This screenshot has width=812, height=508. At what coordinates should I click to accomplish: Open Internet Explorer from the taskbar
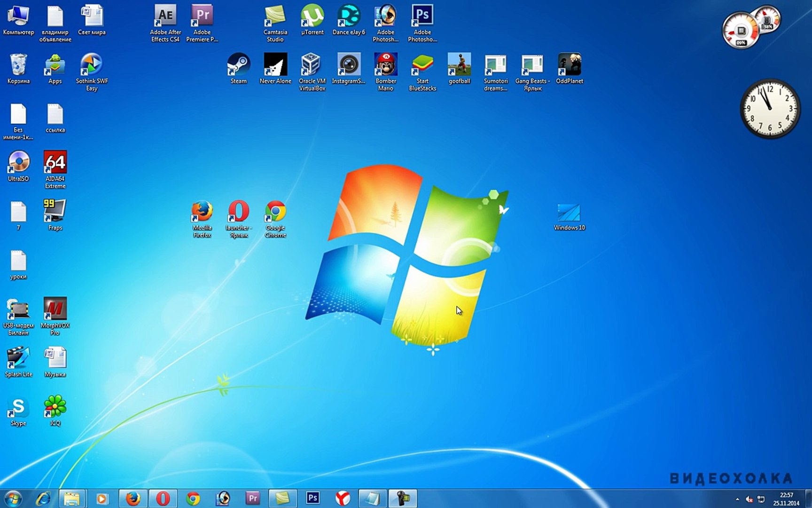(x=43, y=499)
